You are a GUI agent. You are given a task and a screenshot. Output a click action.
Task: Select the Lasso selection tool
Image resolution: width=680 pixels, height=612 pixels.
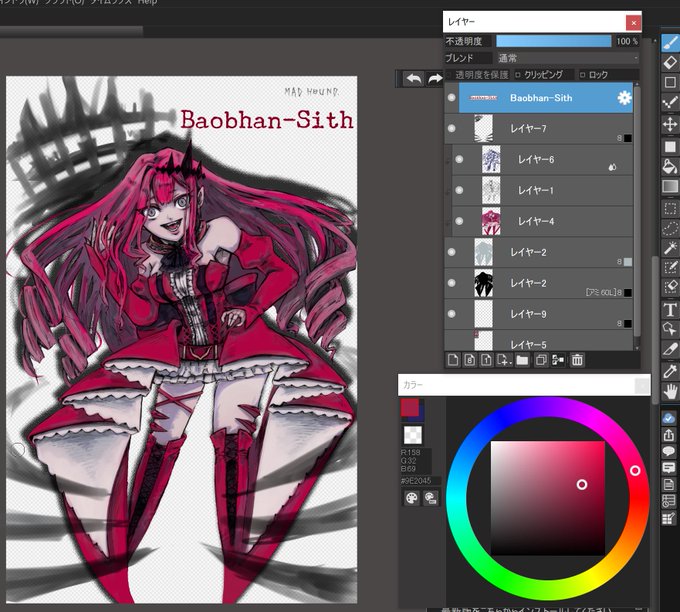point(670,228)
